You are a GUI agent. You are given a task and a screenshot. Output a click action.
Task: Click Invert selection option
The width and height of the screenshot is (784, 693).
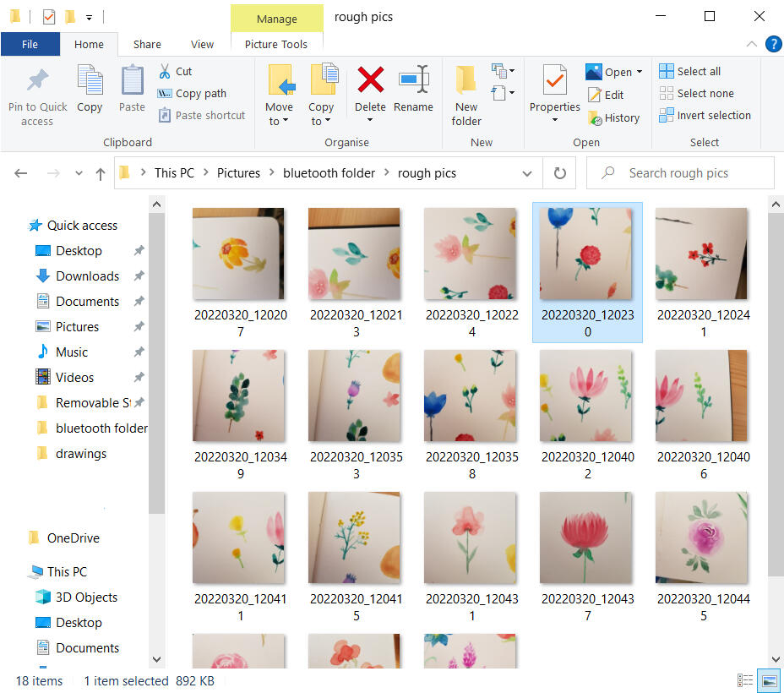[705, 116]
